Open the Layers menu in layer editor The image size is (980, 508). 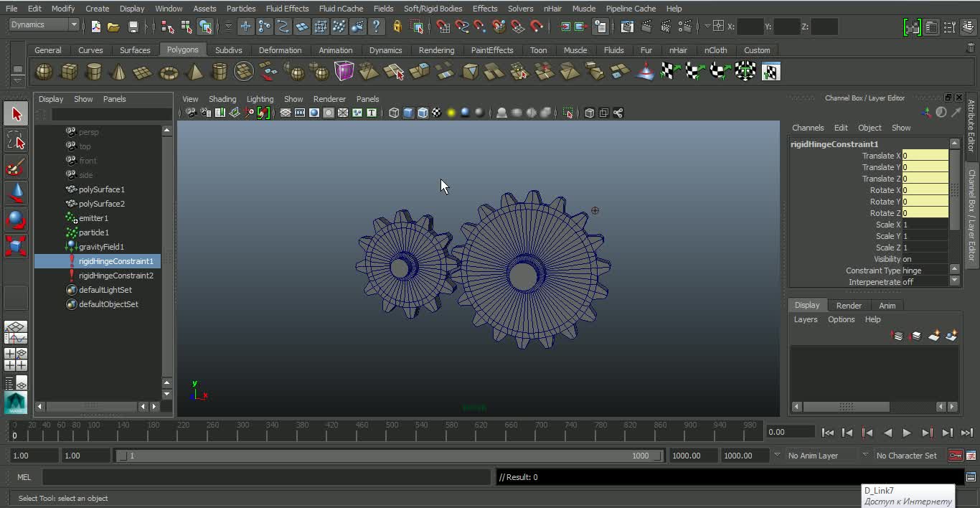click(x=806, y=319)
